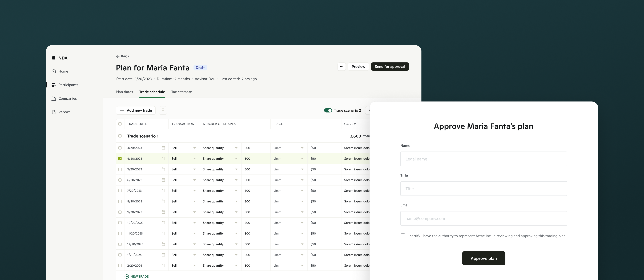
Task: Uncheck the 4/20/2023 trade row checkbox
Action: coord(120,158)
